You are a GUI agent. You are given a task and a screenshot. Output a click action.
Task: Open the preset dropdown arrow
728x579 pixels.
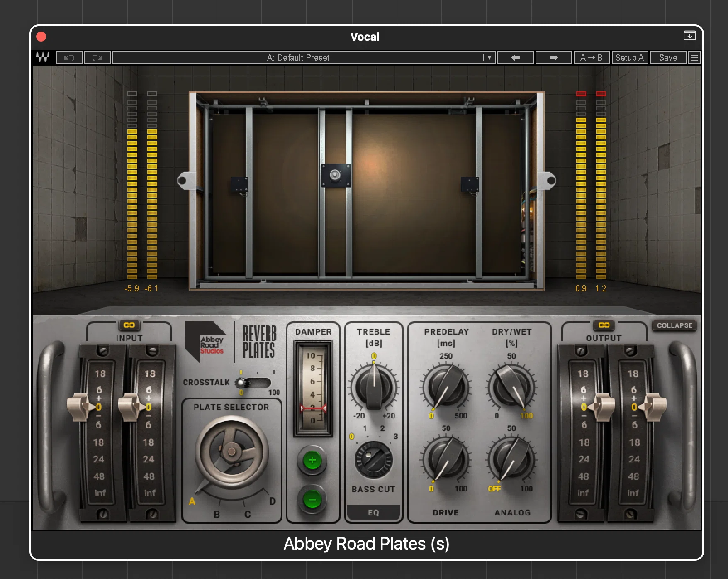(x=489, y=58)
